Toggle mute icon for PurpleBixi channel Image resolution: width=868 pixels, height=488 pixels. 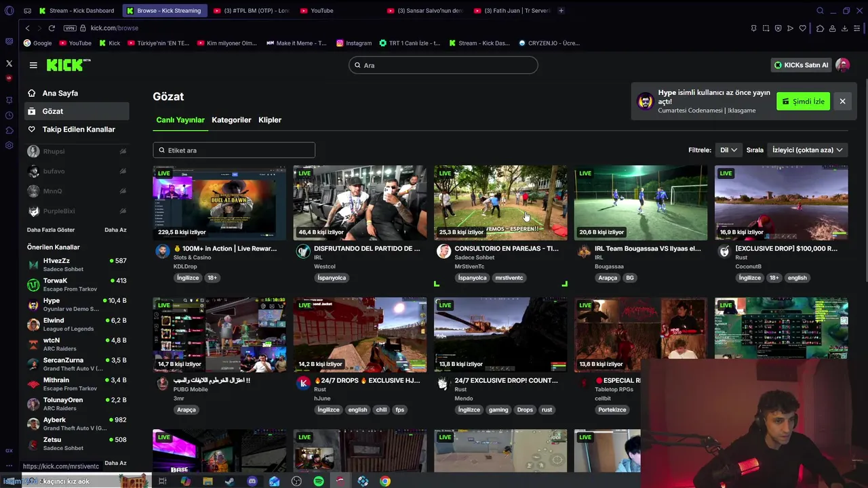coord(123,211)
